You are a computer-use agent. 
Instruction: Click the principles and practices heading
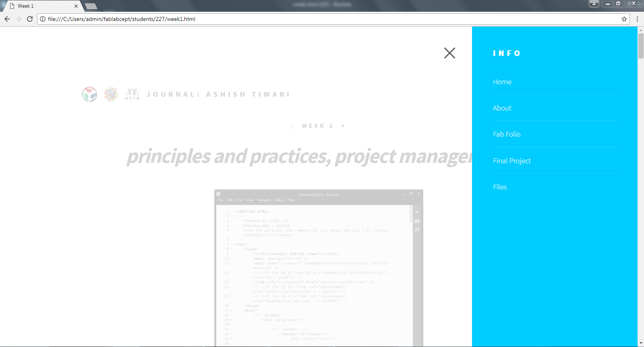tap(299, 156)
